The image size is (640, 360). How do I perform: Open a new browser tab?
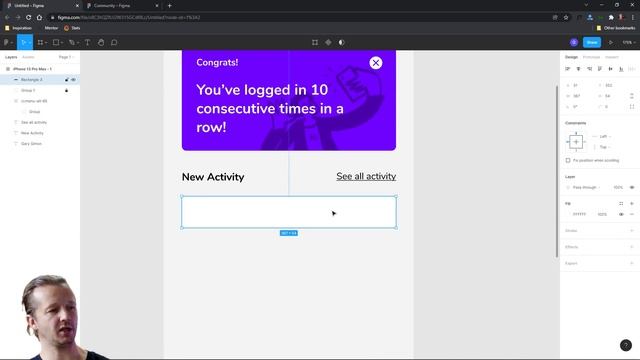(x=170, y=6)
